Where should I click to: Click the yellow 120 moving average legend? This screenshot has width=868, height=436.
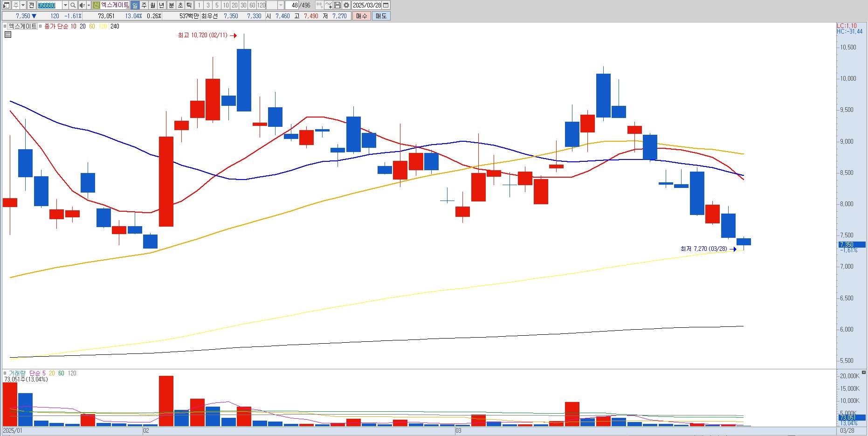pos(103,27)
